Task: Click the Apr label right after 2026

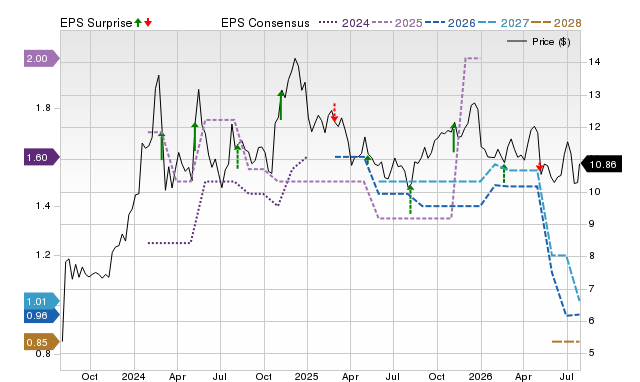Action: (x=524, y=376)
